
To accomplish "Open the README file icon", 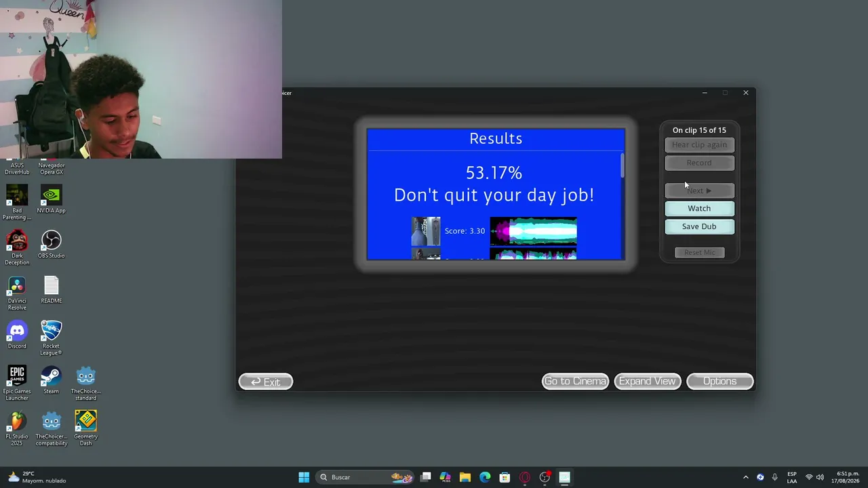I will pyautogui.click(x=52, y=289).
